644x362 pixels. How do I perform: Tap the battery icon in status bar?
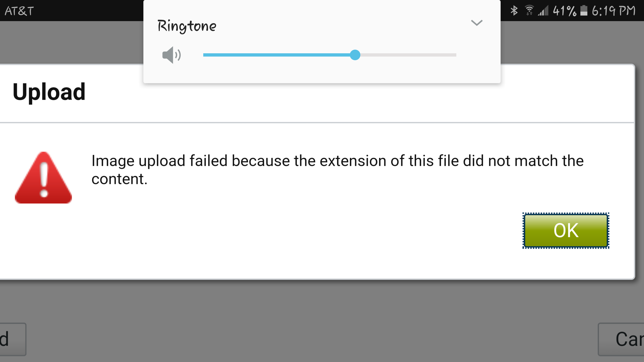[x=584, y=11]
